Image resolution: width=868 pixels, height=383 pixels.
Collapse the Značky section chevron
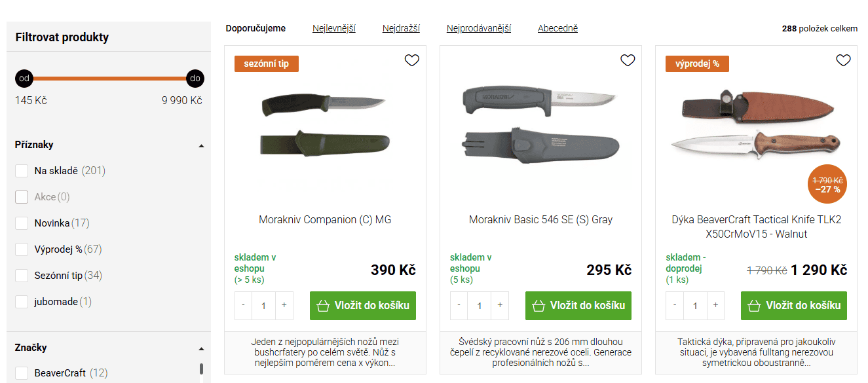[203, 348]
